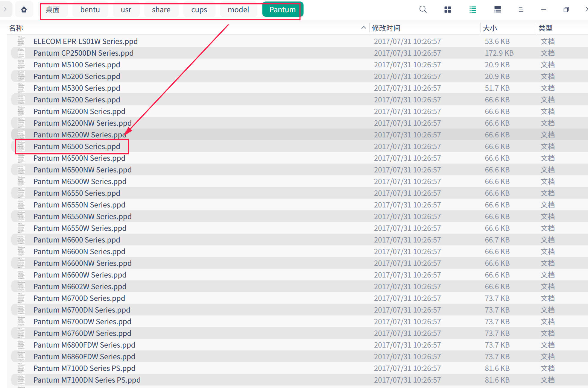This screenshot has height=388, width=588.
Task: Select Pantum M6602W Series.ppd
Action: click(80, 287)
